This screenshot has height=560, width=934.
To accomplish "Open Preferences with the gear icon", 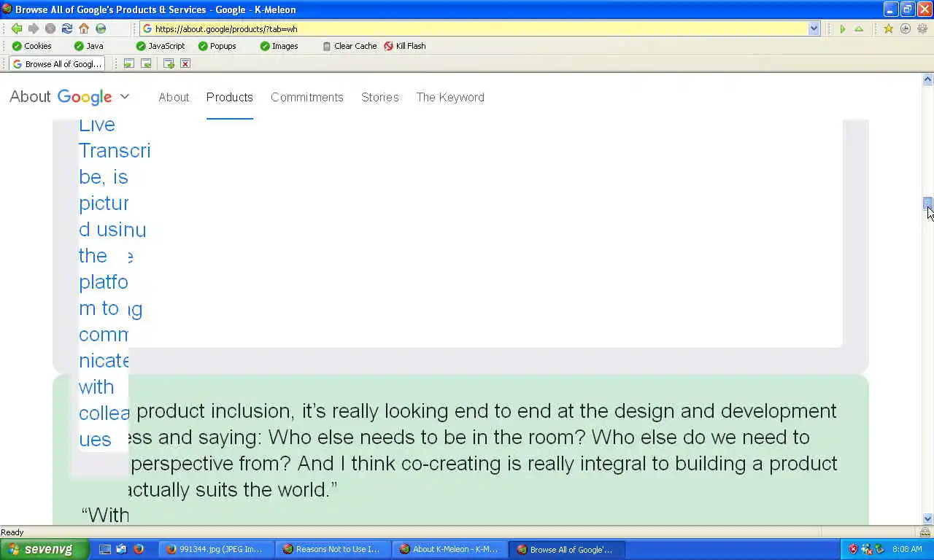I will point(922,29).
